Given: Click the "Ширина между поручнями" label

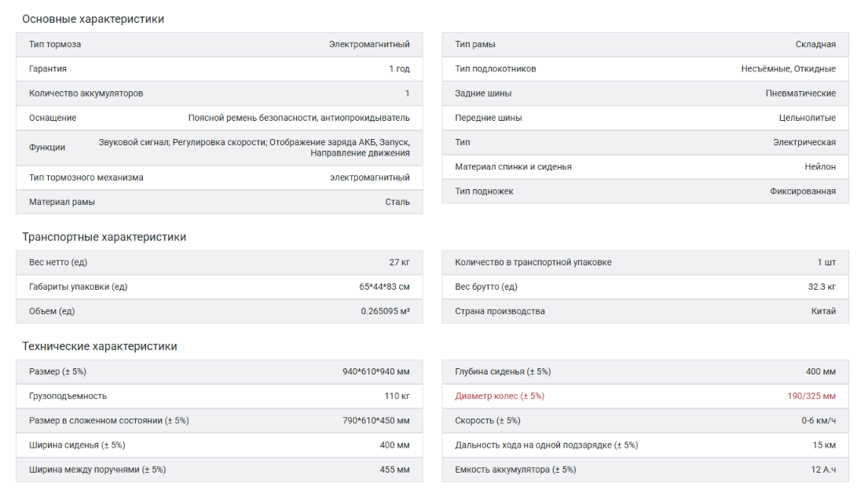Looking at the screenshot, I should 97,470.
